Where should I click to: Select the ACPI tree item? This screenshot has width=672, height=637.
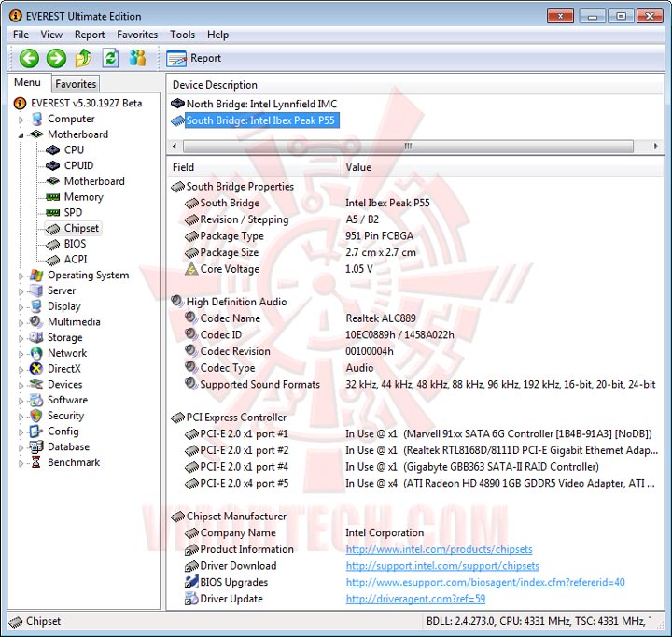coord(76,259)
